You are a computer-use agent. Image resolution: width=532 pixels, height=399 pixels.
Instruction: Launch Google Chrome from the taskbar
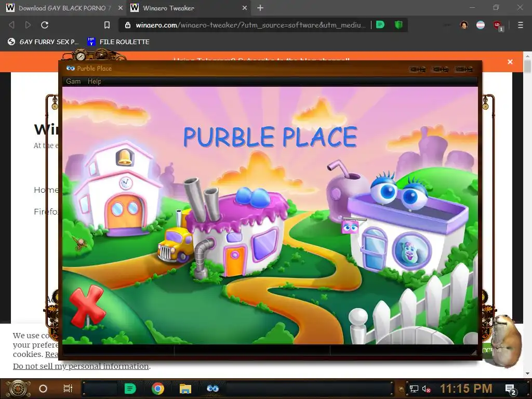pyautogui.click(x=158, y=389)
